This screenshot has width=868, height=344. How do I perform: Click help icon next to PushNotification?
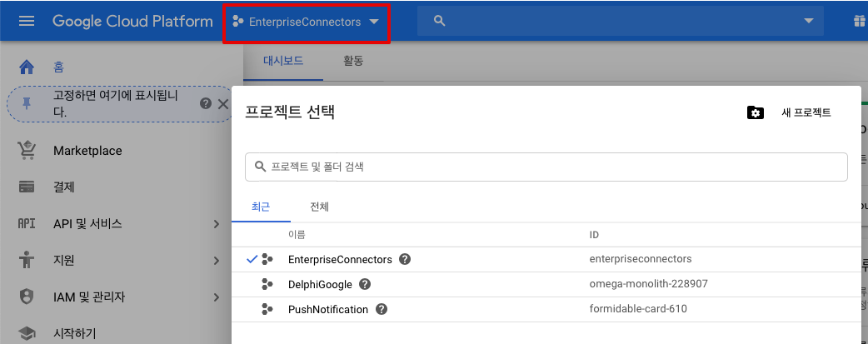pos(381,309)
